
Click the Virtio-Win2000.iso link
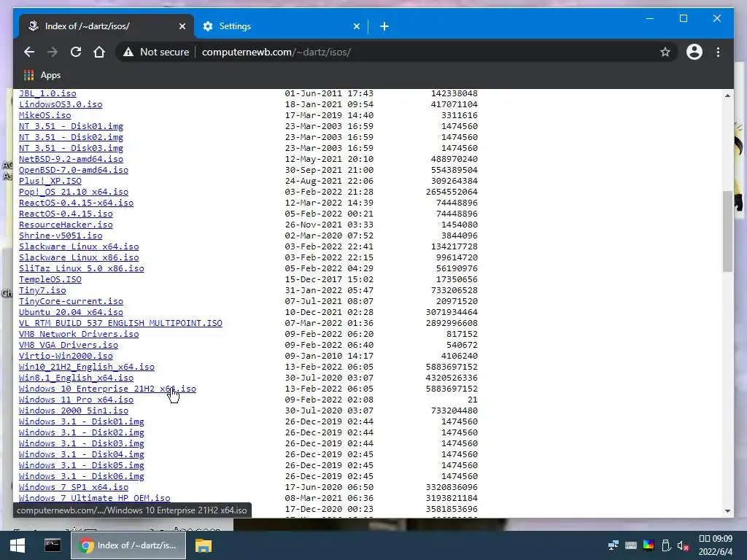point(66,356)
